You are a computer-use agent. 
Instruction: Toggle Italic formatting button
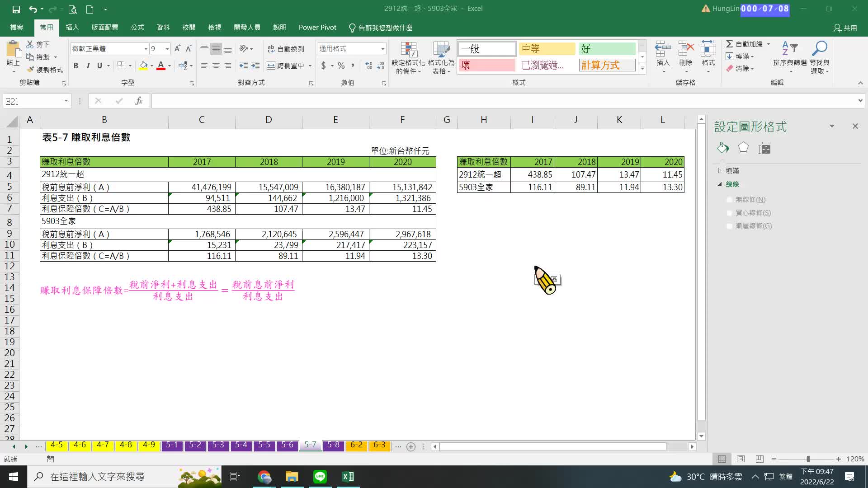pyautogui.click(x=88, y=66)
